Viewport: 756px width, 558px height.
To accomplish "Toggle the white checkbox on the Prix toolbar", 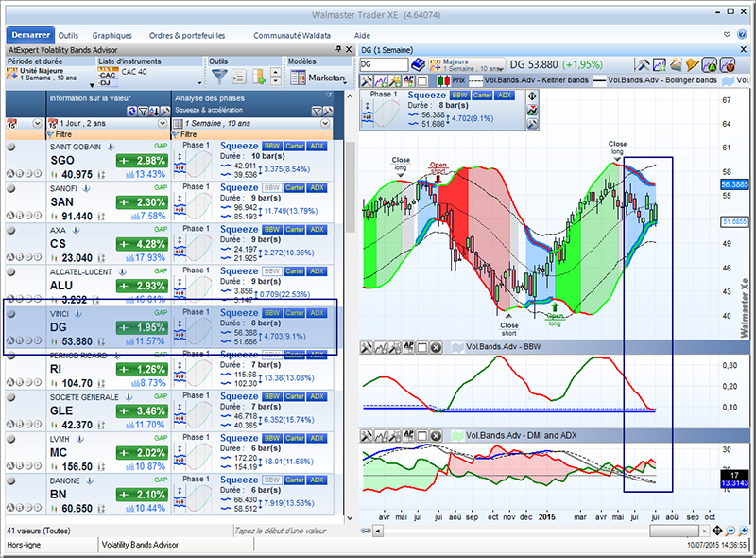I will (x=422, y=80).
